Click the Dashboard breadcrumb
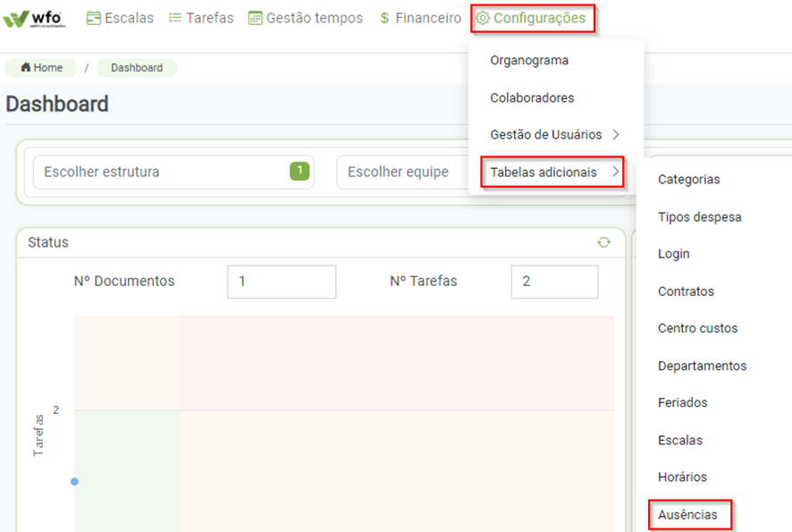The height and width of the screenshot is (532, 792). click(137, 68)
